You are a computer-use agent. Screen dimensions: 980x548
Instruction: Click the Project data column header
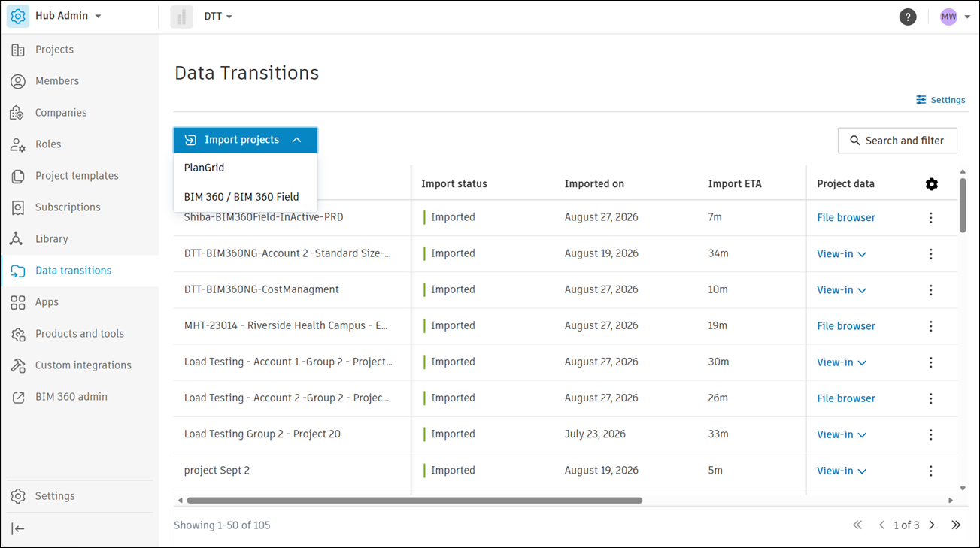[845, 184]
